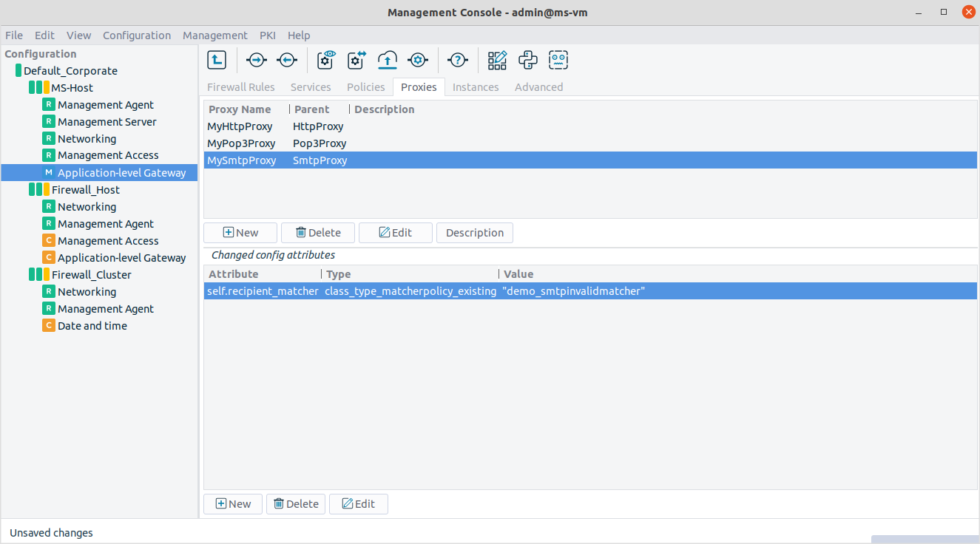
Task: Click the status bars icon beside Firewall_Cluster
Action: (x=39, y=275)
